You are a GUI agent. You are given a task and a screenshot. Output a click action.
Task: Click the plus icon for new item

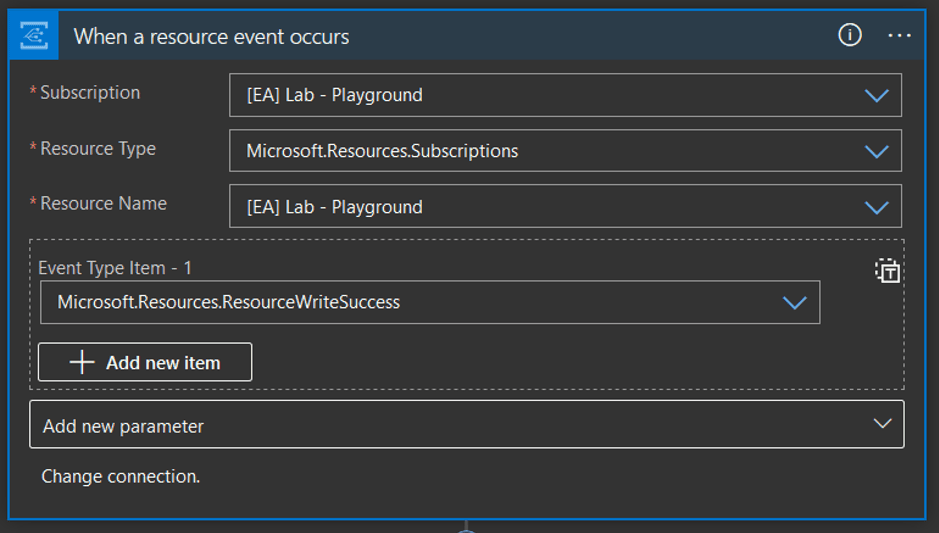click(x=82, y=362)
